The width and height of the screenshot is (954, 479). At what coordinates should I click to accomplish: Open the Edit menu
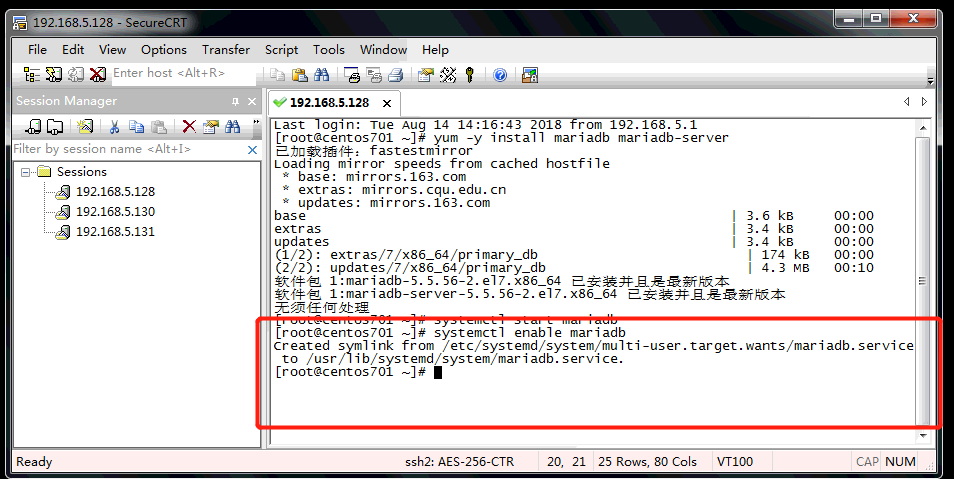pyautogui.click(x=73, y=50)
